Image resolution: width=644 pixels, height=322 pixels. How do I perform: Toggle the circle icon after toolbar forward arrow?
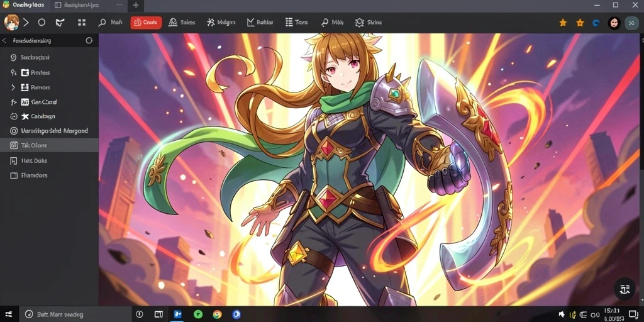click(x=42, y=23)
